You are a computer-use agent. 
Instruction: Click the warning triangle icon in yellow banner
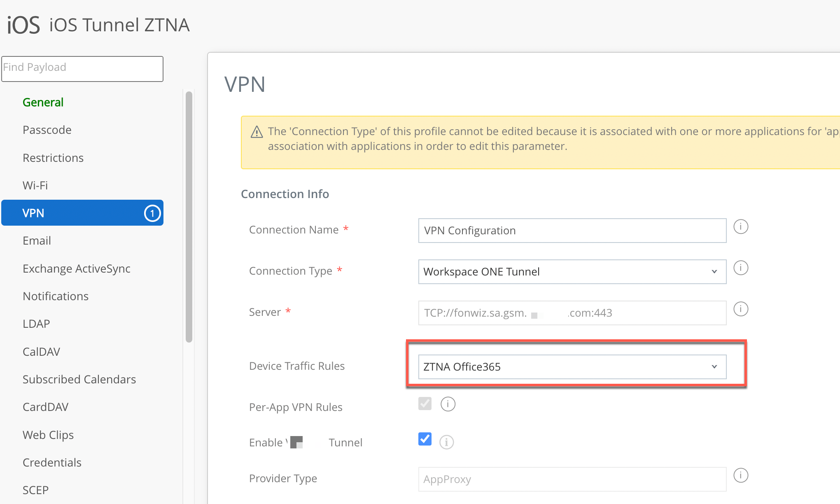[x=257, y=132]
